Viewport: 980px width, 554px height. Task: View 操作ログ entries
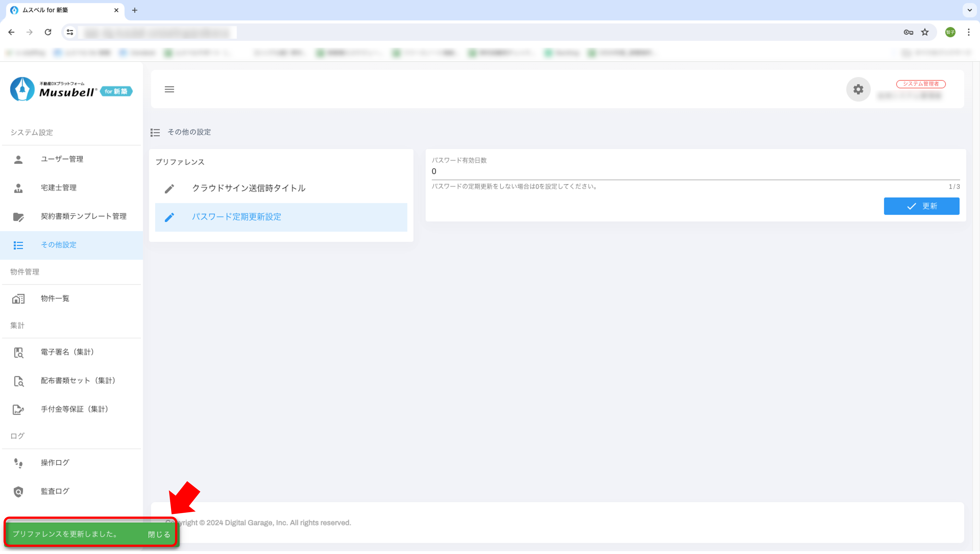click(55, 463)
